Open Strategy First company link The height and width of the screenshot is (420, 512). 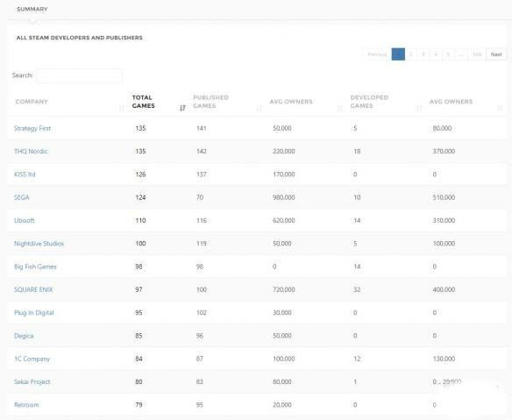point(32,128)
